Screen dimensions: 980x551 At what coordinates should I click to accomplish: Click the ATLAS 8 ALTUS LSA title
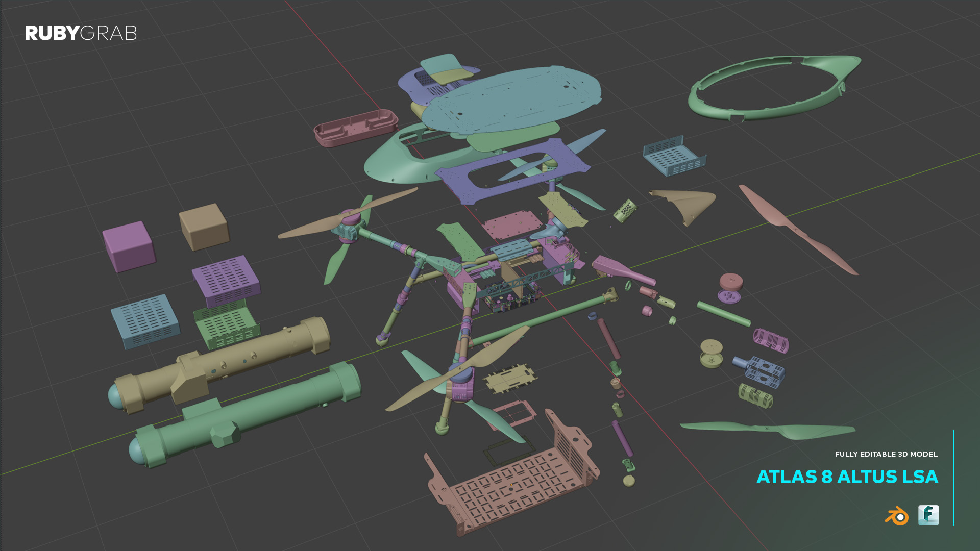(847, 477)
